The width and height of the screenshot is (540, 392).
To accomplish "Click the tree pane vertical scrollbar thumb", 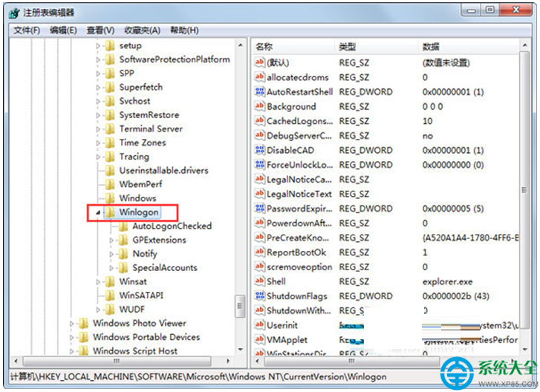I will pos(240,306).
